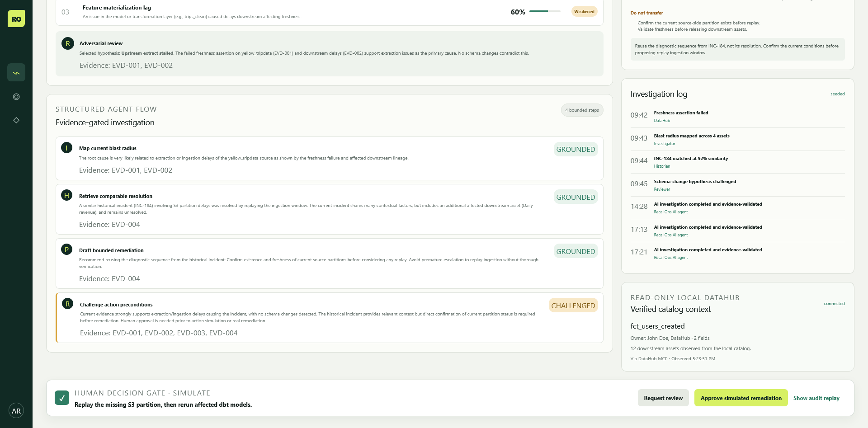Click the Replay the missing S3 partition text
868x428 pixels.
click(163, 405)
